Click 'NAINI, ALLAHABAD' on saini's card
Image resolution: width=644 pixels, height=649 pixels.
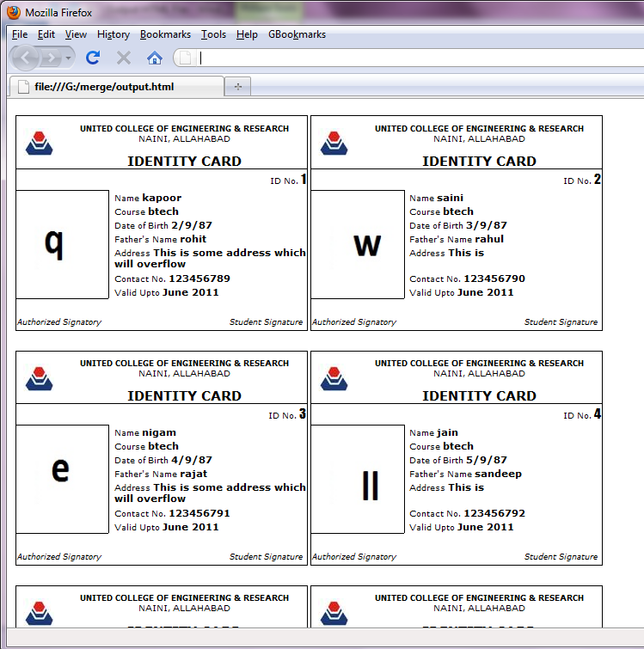[x=479, y=139]
